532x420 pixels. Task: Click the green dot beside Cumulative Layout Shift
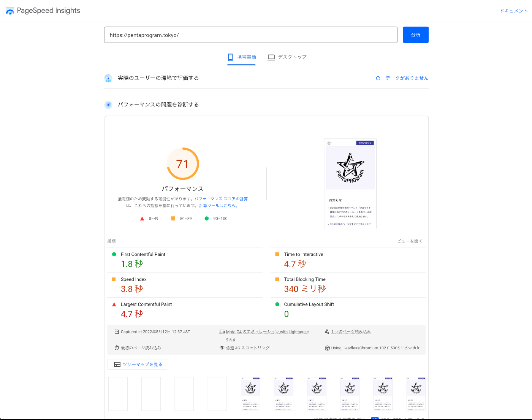click(x=277, y=304)
